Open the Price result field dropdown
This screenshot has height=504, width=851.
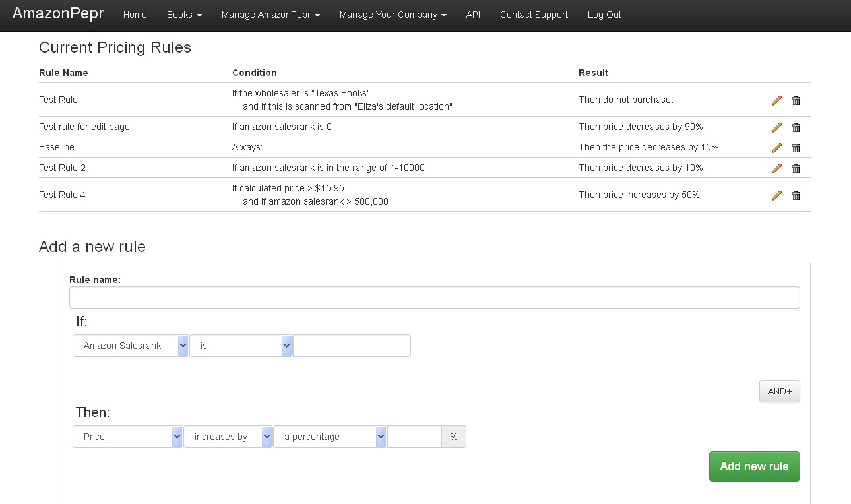(127, 437)
